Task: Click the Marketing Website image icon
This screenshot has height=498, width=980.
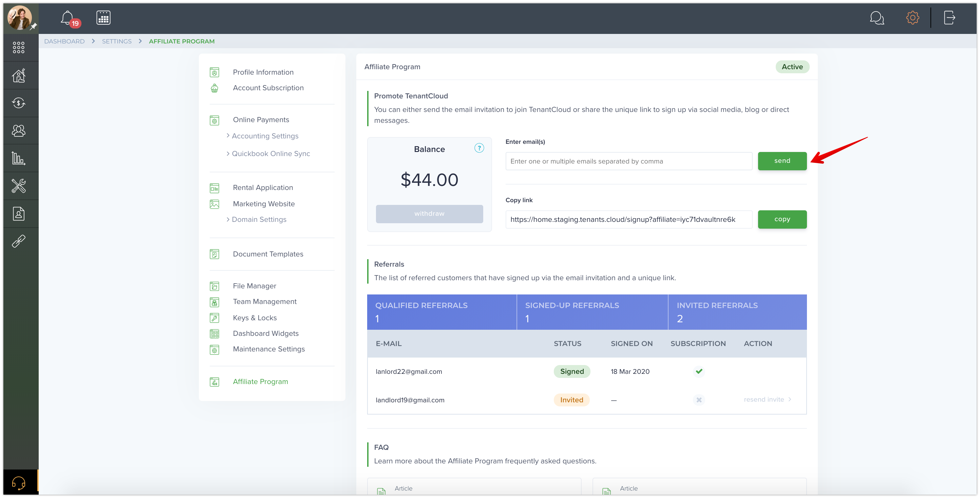Action: click(214, 204)
